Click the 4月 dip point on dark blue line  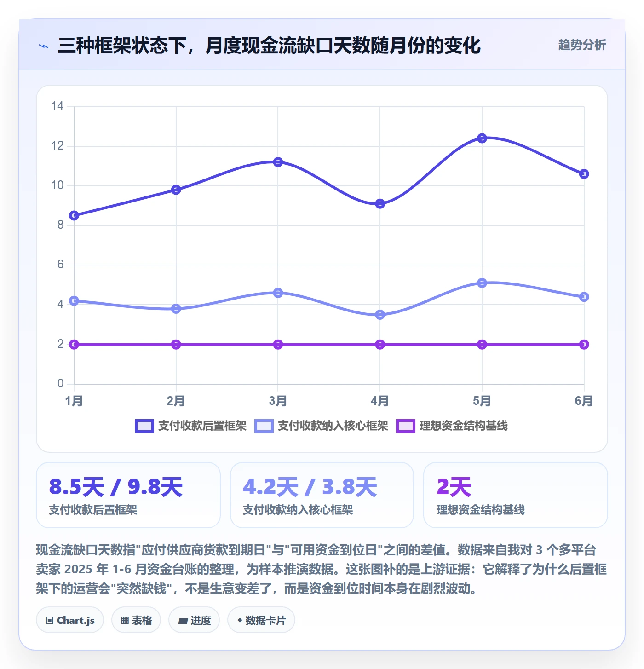pos(380,204)
